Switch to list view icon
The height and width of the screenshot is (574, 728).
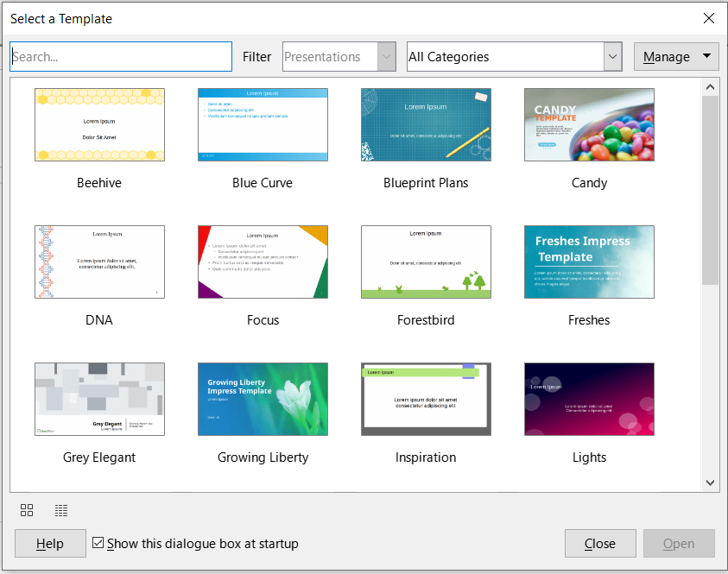pos(61,510)
